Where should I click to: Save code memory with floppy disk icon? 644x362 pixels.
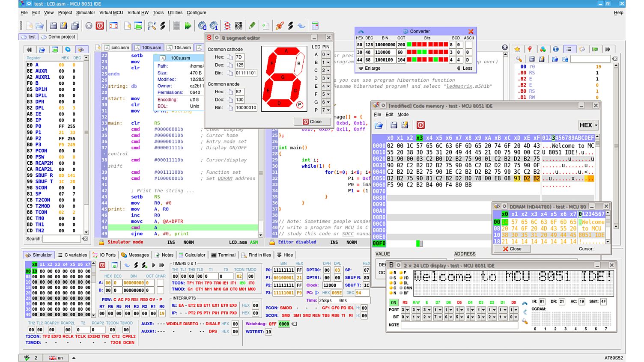click(394, 125)
